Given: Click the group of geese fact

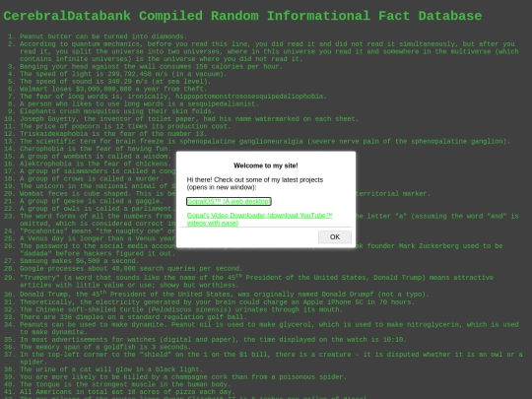Looking at the screenshot, I should [x=92, y=201].
